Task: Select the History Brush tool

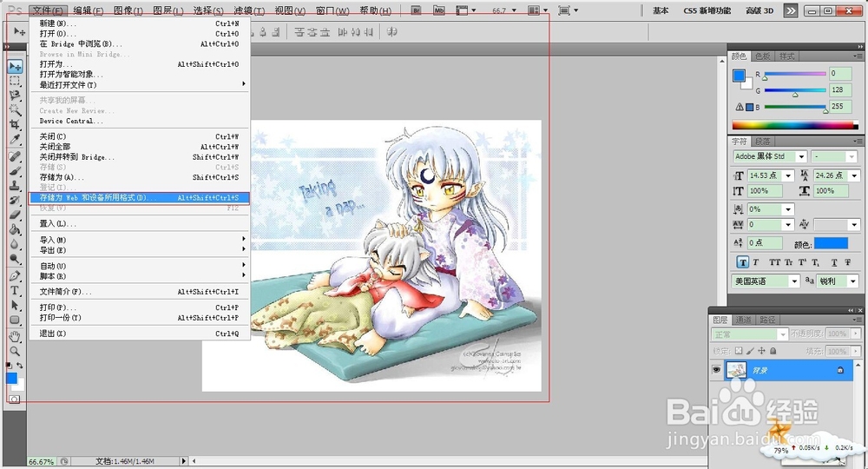Action: [x=15, y=200]
